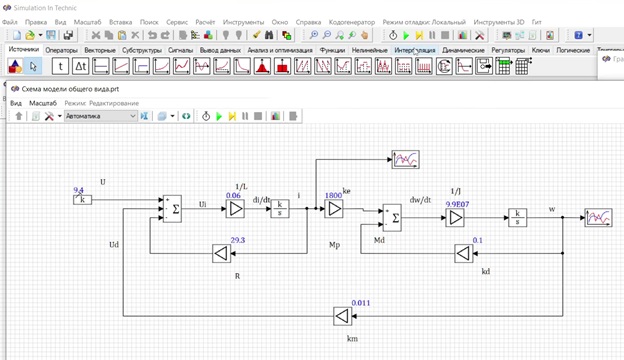Pick the step source block icon

tap(141, 66)
